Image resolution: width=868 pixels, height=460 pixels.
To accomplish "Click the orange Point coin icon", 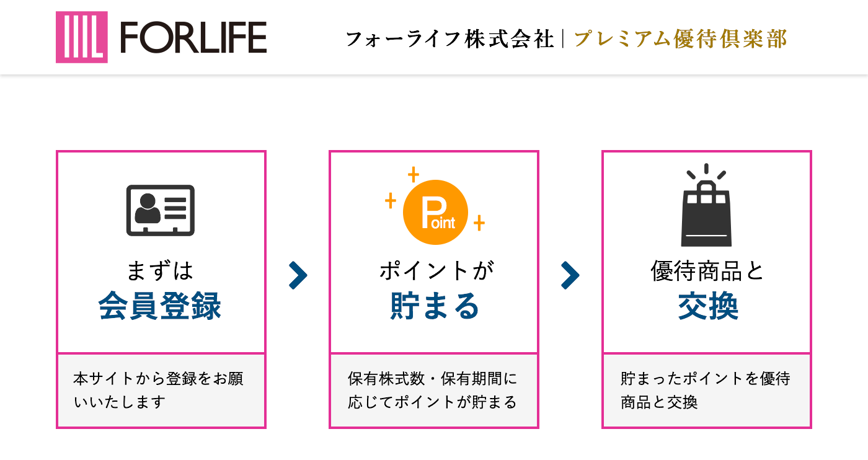I will (x=435, y=212).
